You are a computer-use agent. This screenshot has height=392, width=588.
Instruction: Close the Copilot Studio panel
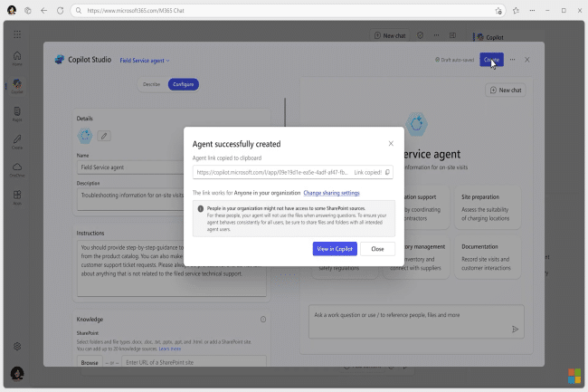526,60
